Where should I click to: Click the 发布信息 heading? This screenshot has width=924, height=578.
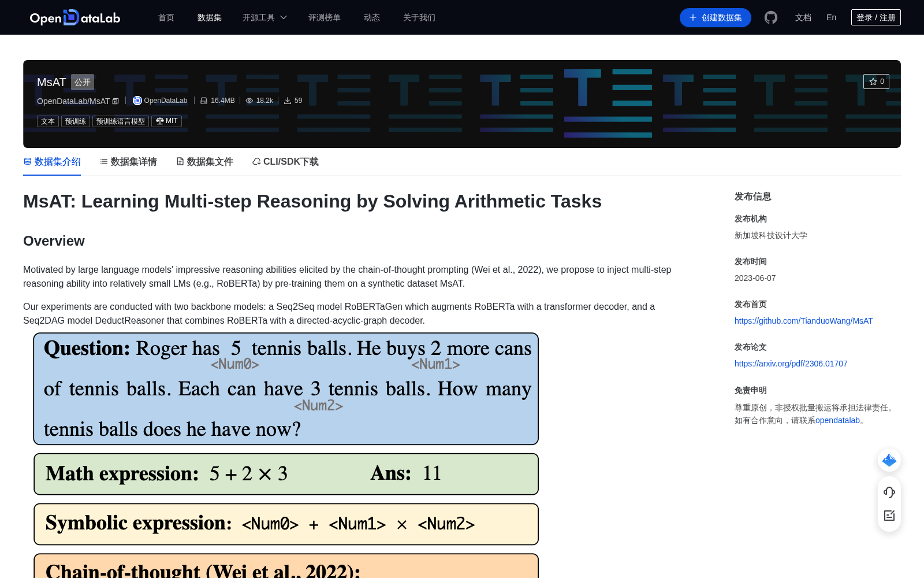753,197
